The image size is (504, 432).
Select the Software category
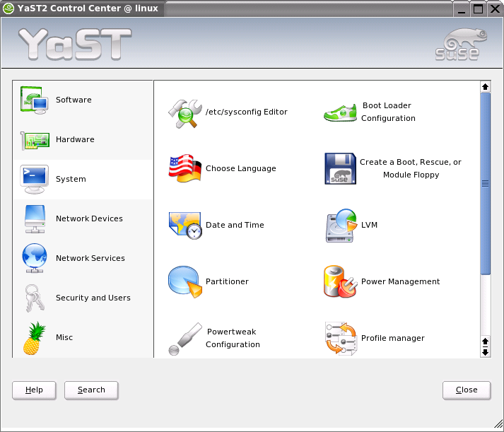coord(74,100)
